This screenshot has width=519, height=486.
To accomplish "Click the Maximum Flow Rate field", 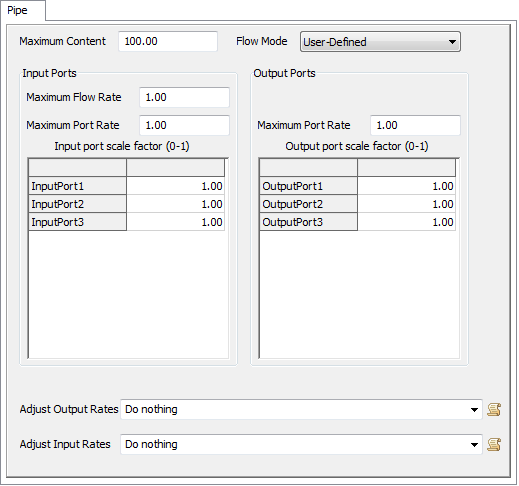I will click(x=184, y=97).
